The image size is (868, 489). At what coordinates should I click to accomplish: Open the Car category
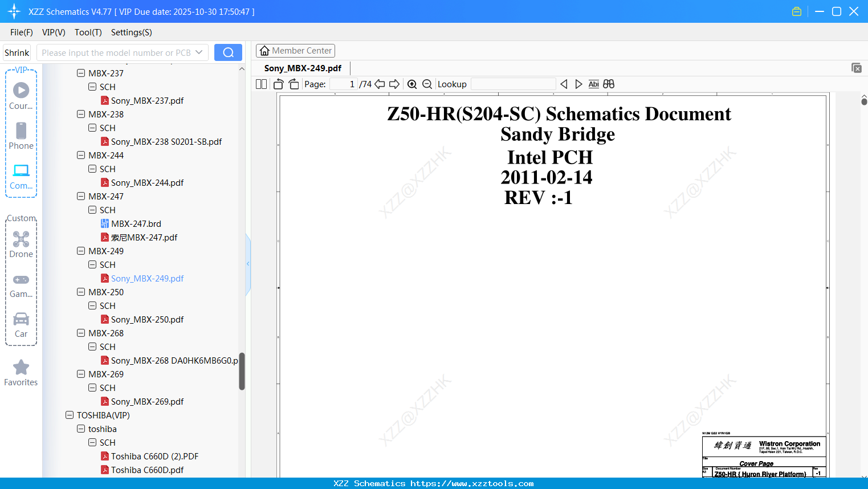coord(21,325)
